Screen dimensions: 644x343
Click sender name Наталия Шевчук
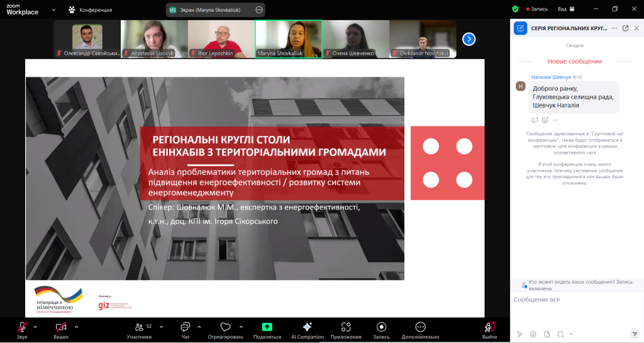click(551, 77)
